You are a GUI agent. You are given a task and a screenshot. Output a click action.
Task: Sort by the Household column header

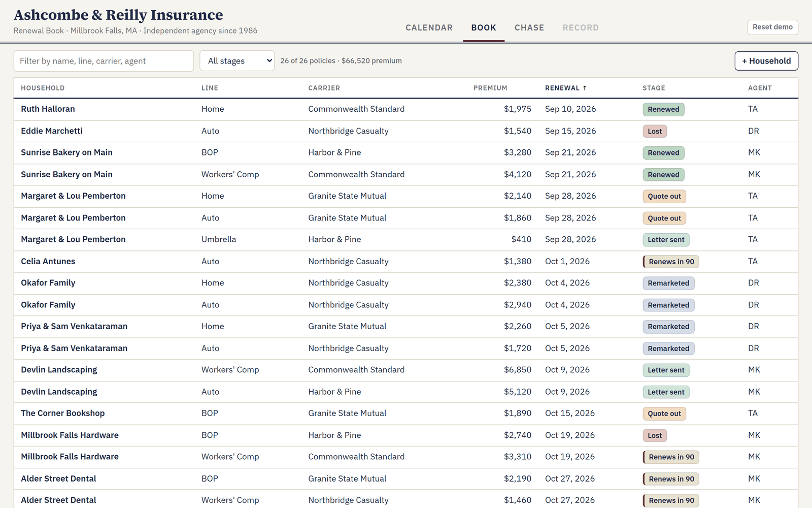tap(43, 88)
